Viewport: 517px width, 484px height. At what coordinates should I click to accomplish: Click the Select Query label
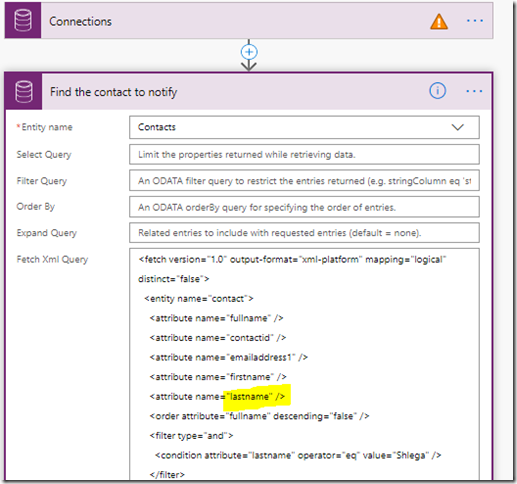(44, 155)
